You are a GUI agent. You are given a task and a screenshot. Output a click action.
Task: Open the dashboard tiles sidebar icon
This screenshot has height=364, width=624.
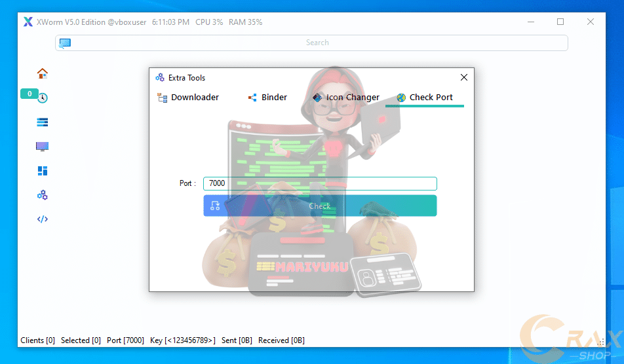coord(43,171)
